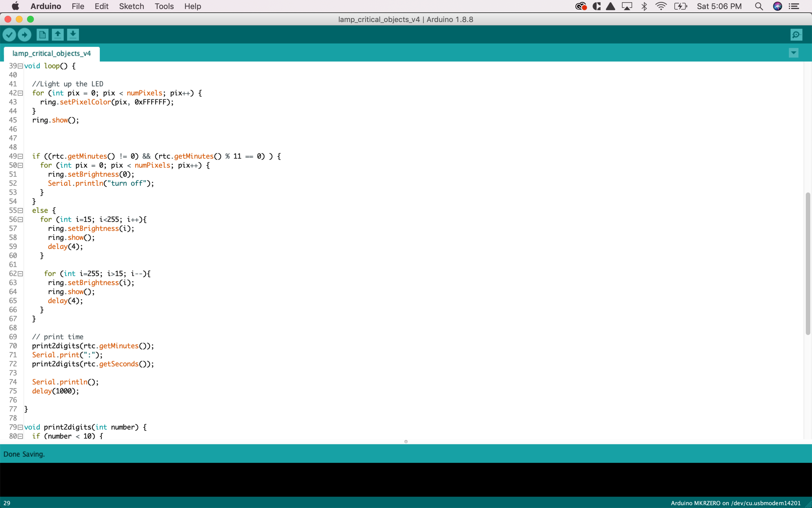Click the 'Done Saving.' status message
812x508 pixels.
coord(24,454)
